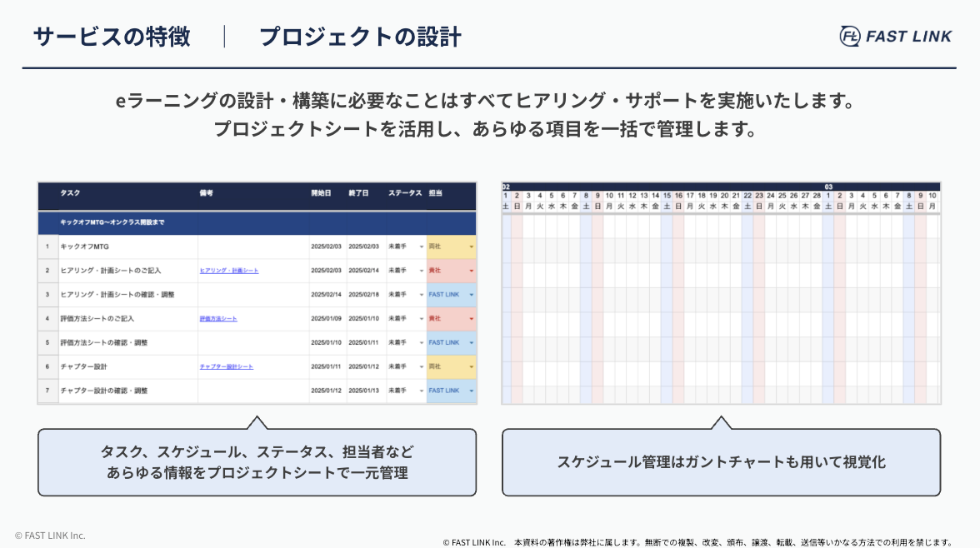
Task: Expand 担当 dropdown in チャプター設計 row
Action: pyautogui.click(x=472, y=366)
